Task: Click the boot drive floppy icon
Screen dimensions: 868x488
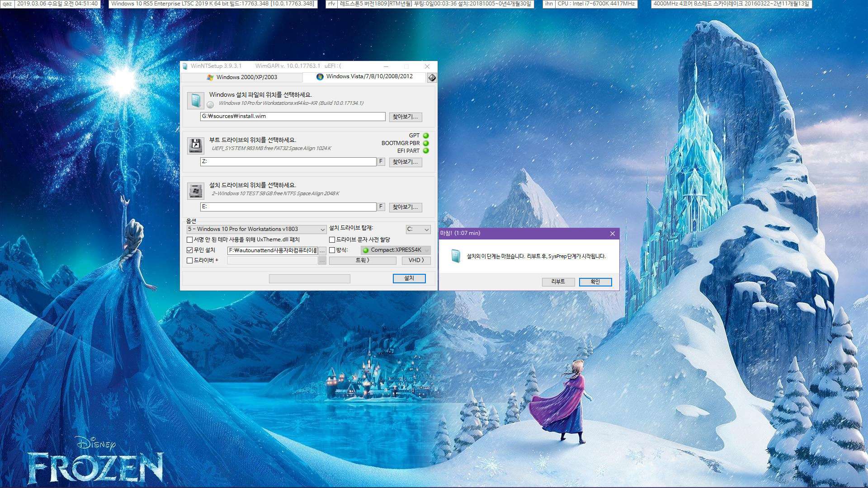Action: (195, 145)
